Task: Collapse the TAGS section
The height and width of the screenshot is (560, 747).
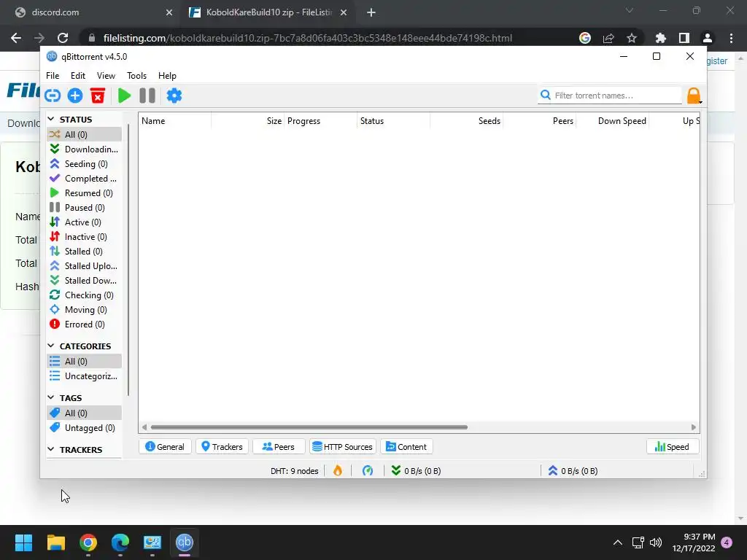Action: (x=51, y=397)
